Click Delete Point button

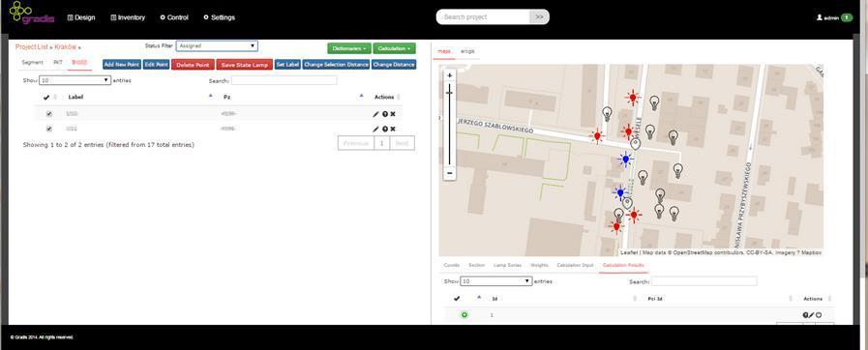(x=193, y=65)
